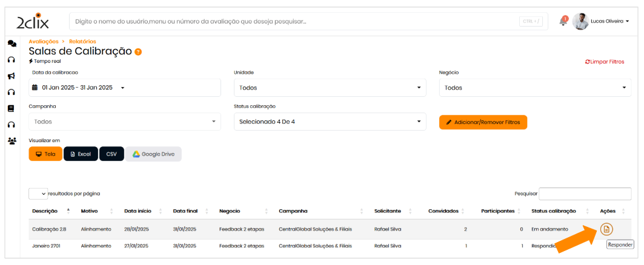Select the Excel view option
This screenshot has width=644, height=265.
click(81, 154)
